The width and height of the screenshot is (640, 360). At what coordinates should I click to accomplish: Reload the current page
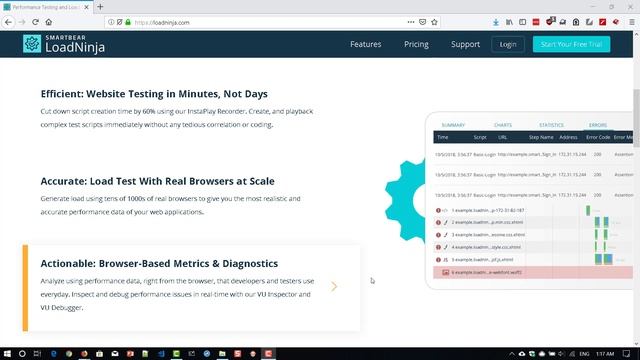(x=36, y=22)
